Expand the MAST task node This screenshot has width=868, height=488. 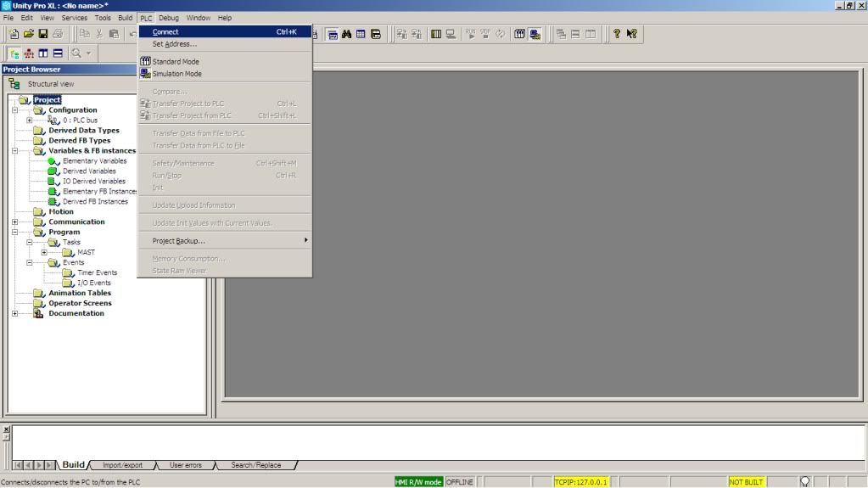44,252
